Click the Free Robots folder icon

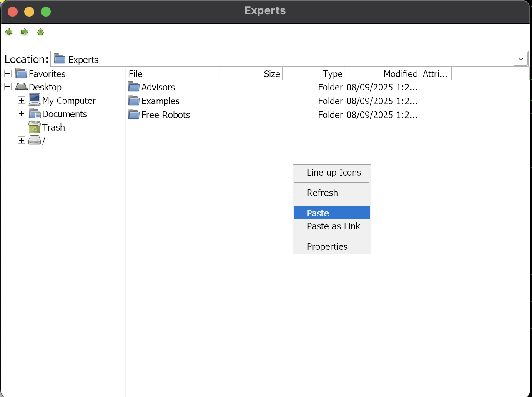coord(133,115)
